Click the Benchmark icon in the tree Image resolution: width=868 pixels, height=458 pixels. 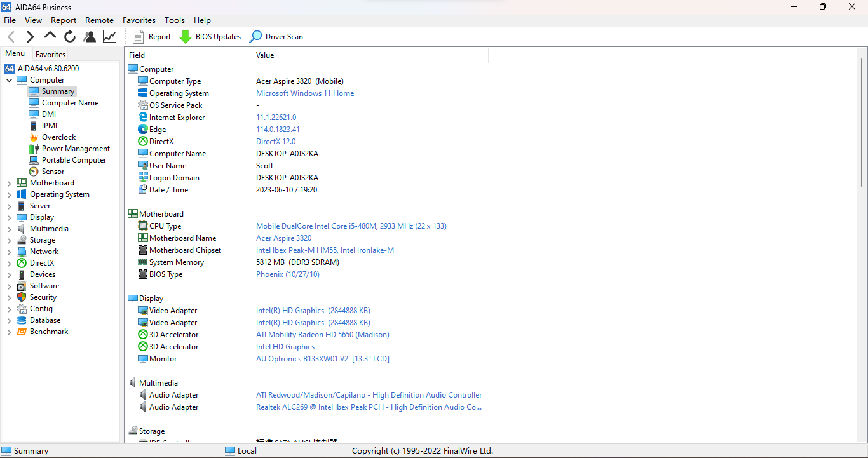pyautogui.click(x=22, y=332)
